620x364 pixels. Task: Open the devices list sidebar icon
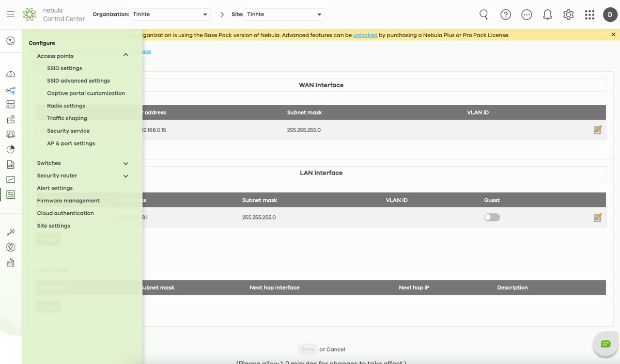10,104
